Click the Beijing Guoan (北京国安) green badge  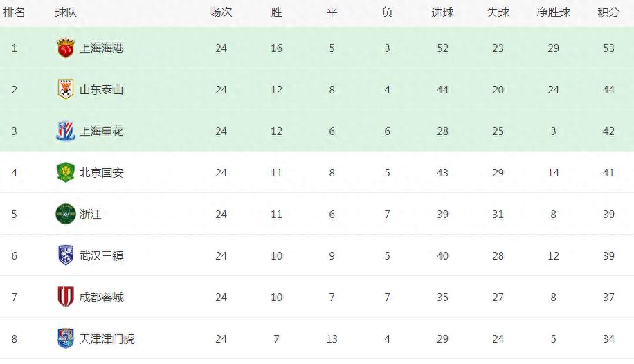pyautogui.click(x=66, y=173)
